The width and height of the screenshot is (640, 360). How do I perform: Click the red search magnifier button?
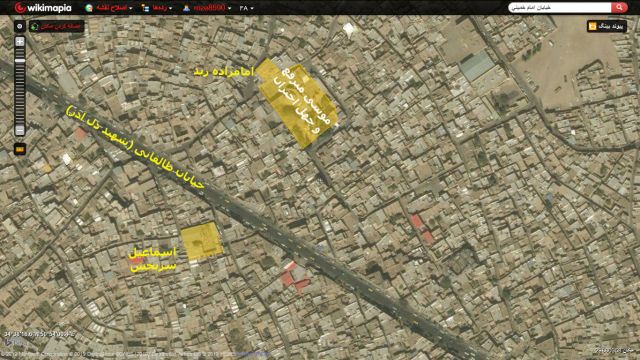(619, 7)
